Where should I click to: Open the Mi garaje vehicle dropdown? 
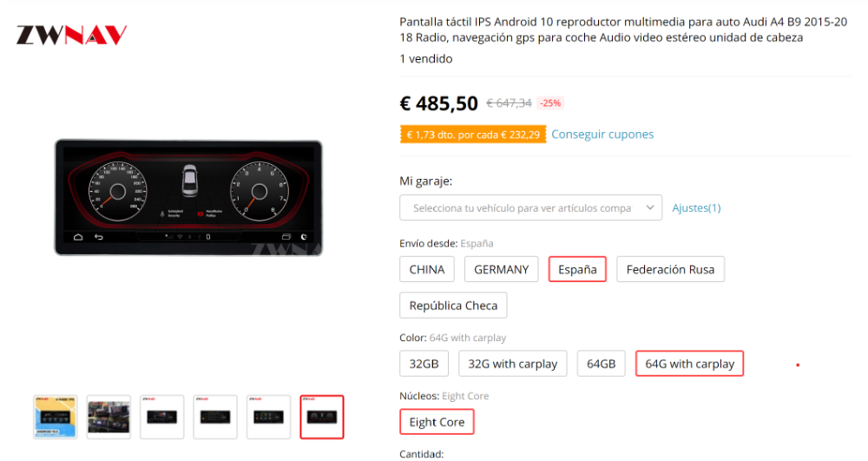coord(531,207)
